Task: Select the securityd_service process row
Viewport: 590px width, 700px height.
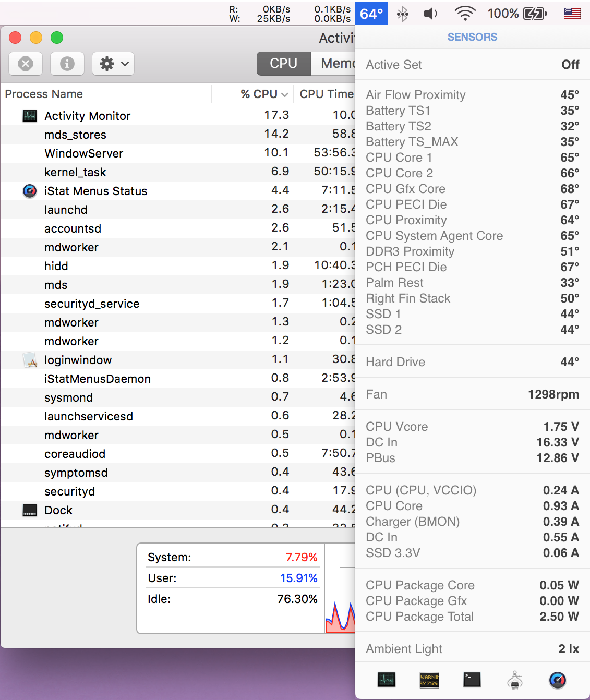Action: 178,304
